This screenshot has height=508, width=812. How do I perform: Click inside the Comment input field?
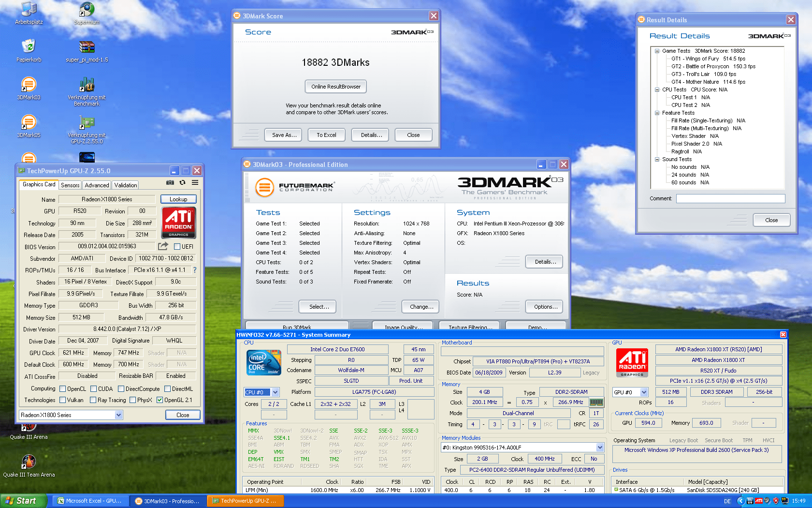(730, 199)
